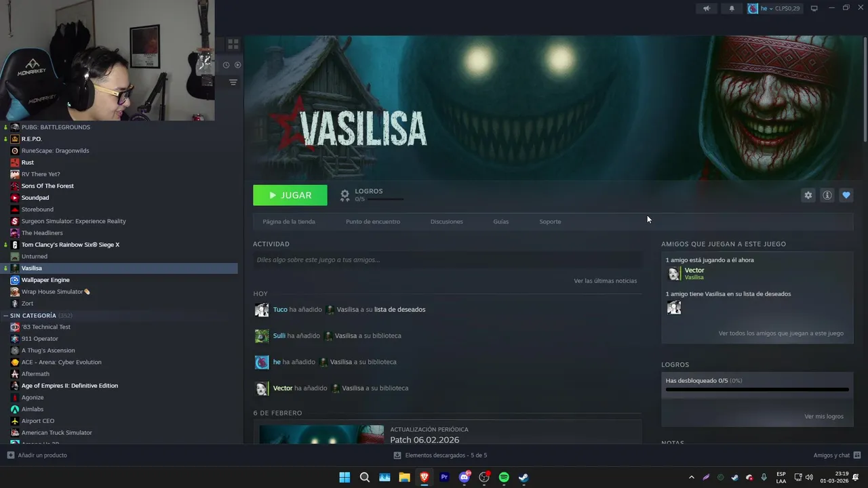The width and height of the screenshot is (868, 488).
Task: Click the activity status input field
Action: pos(447,260)
